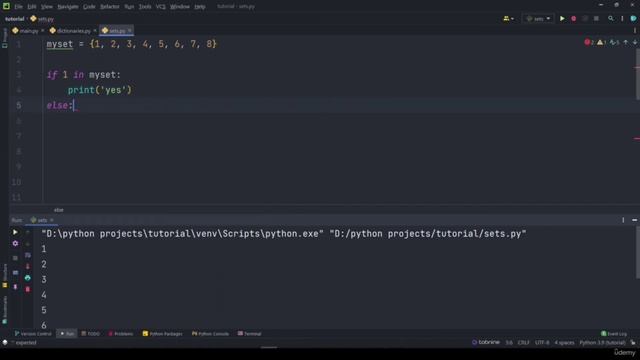Image resolution: width=640 pixels, height=360 pixels.
Task: Open the Edit menu
Action: tap(31, 7)
